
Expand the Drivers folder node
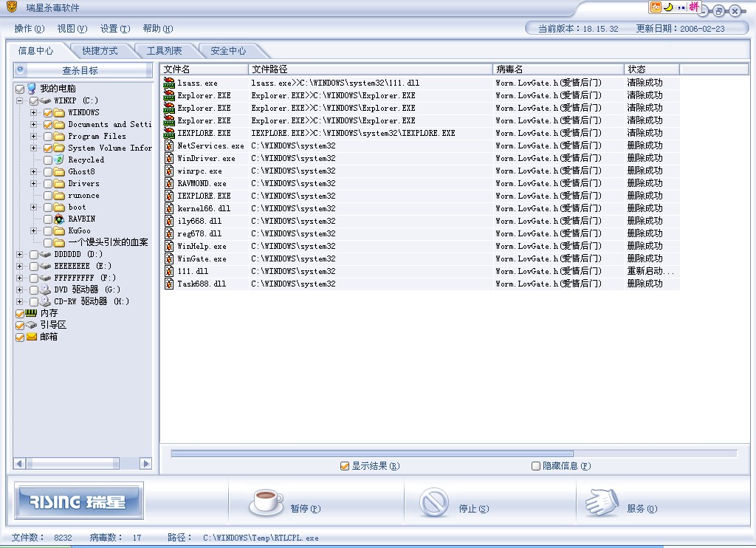coord(34,183)
